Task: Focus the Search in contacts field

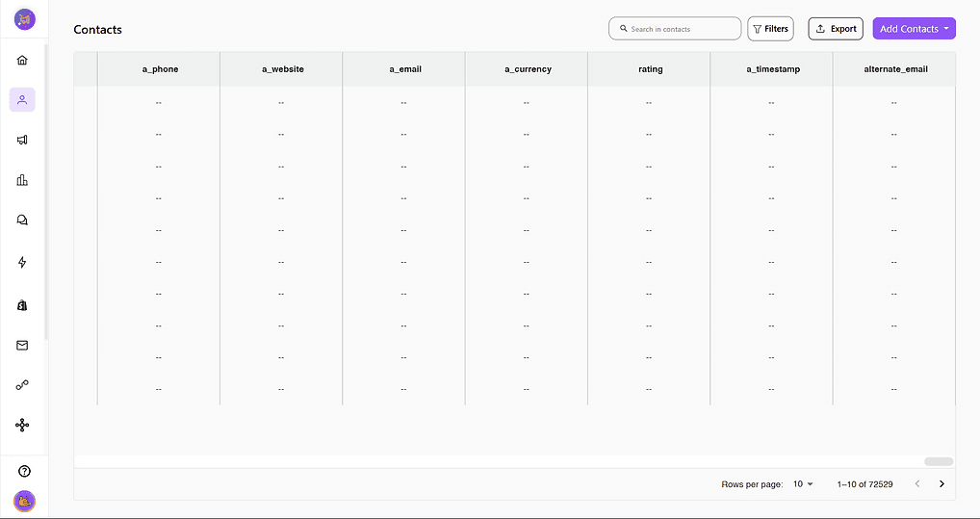Action: coord(675,29)
